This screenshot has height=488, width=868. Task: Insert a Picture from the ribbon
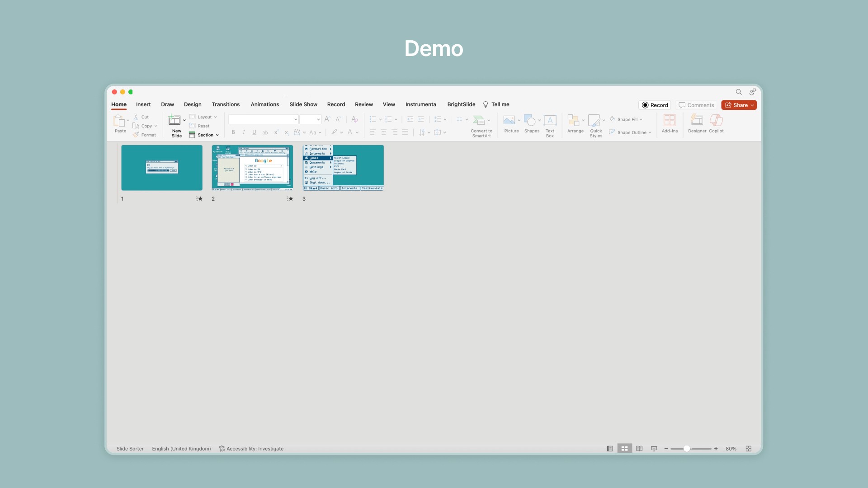pyautogui.click(x=509, y=121)
